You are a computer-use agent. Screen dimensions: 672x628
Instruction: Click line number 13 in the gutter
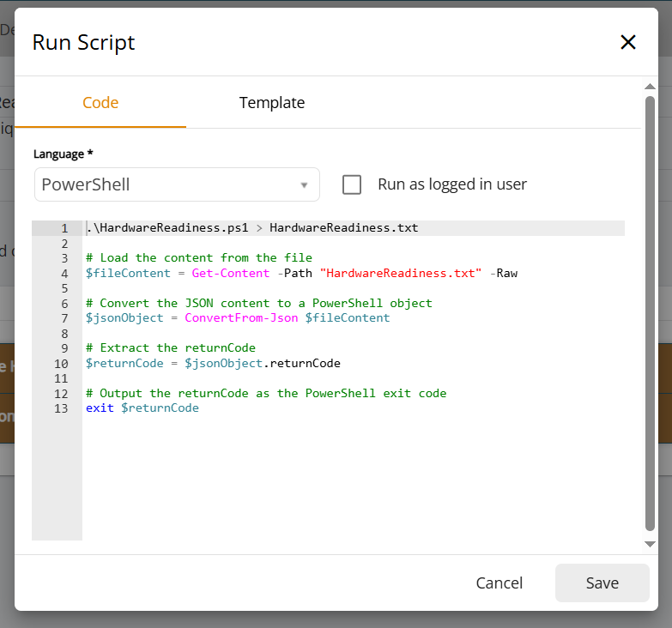[61, 408]
